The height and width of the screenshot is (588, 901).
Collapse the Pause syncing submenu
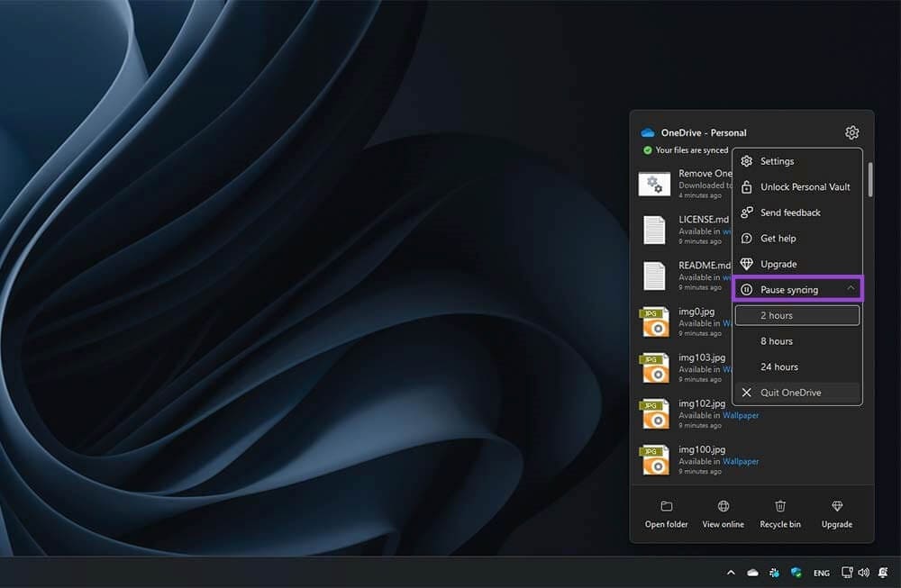(x=797, y=289)
